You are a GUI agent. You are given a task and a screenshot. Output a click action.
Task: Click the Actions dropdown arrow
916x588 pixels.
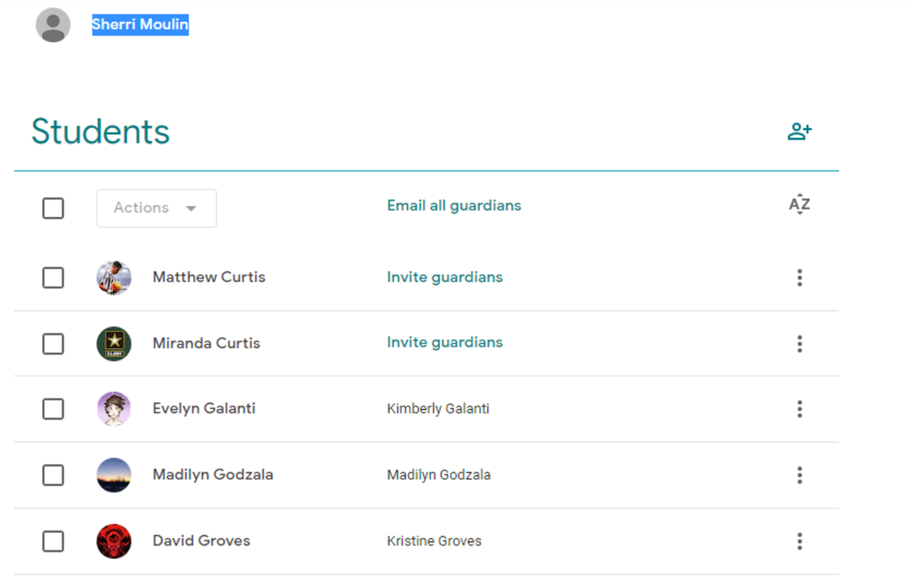tap(191, 208)
